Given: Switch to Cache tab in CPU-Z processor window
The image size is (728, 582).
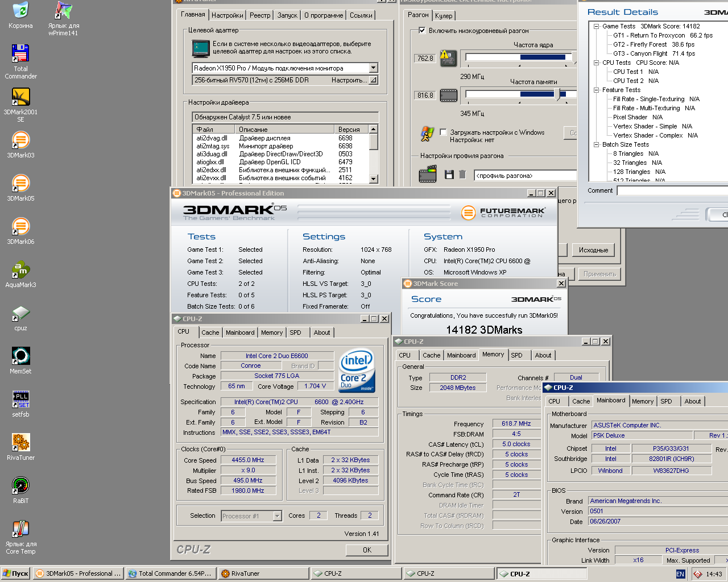Looking at the screenshot, I should [x=210, y=332].
